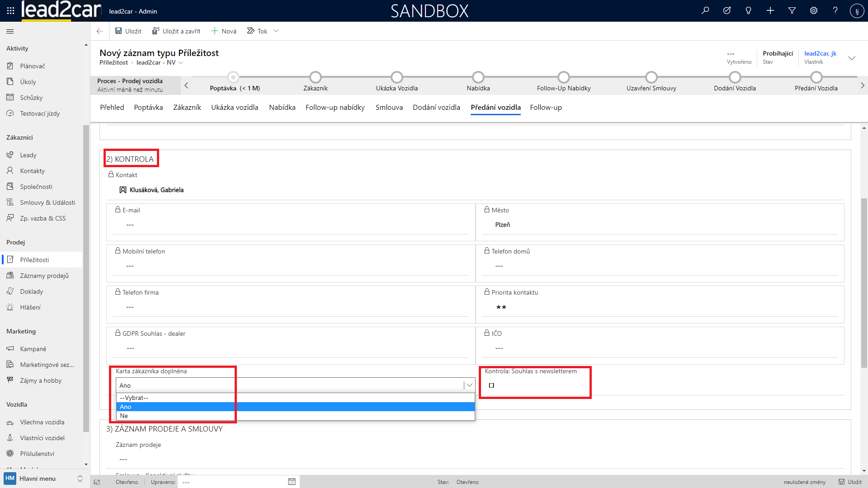Open Leady in the sidebar
The width and height of the screenshot is (868, 488).
(x=28, y=155)
